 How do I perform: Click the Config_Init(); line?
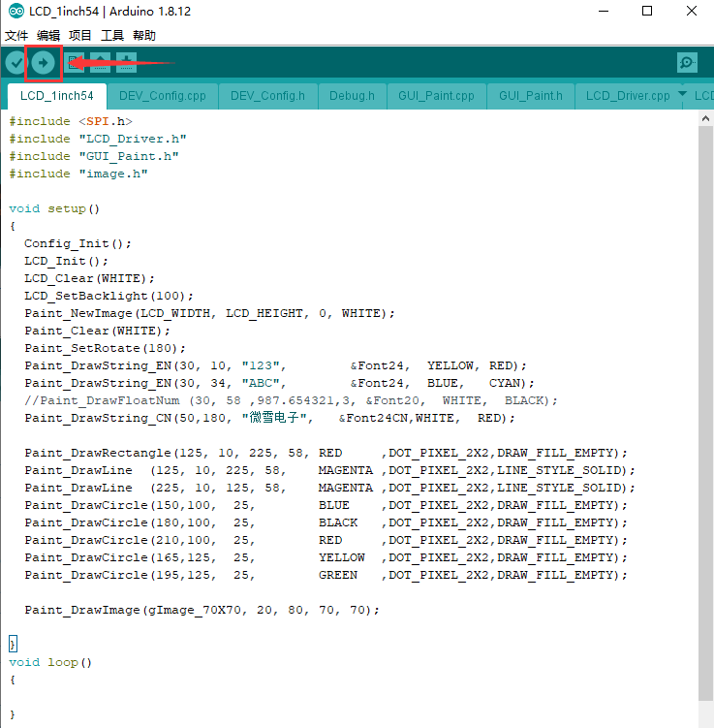(x=78, y=243)
